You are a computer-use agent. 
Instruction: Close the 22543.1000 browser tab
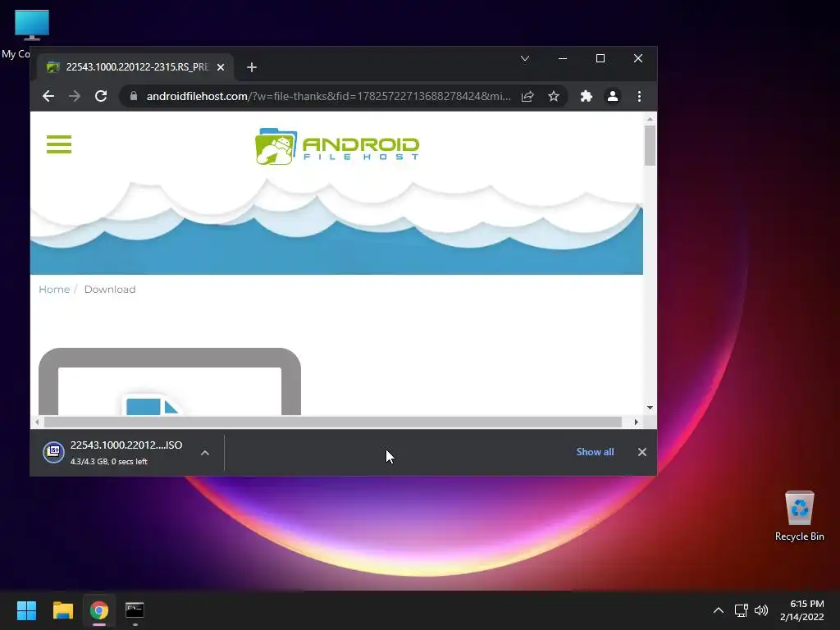click(x=221, y=67)
